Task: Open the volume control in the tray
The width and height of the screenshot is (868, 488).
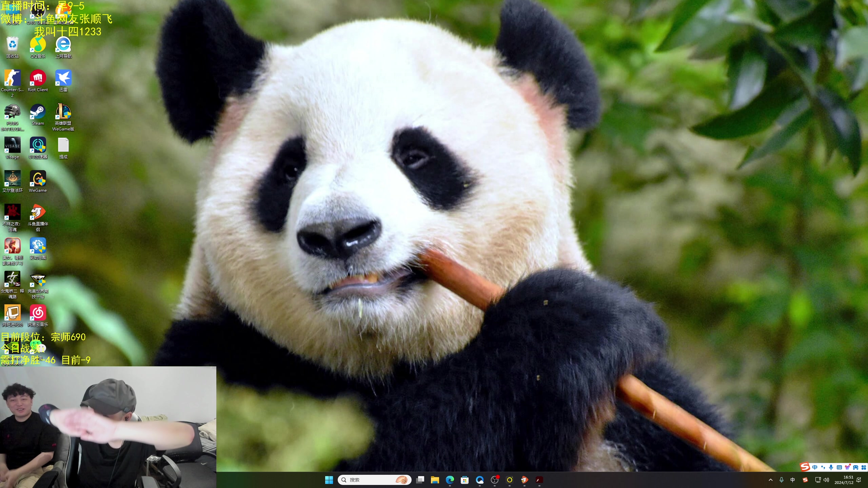Action: (x=826, y=480)
